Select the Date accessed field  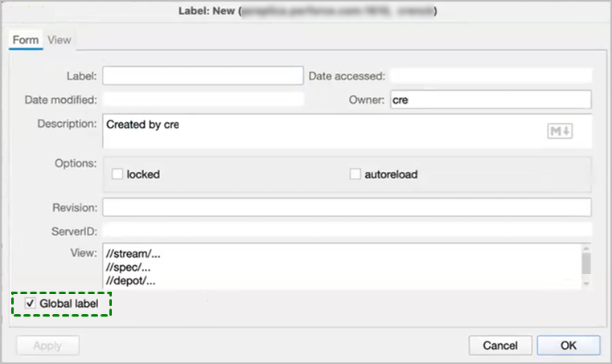point(491,76)
